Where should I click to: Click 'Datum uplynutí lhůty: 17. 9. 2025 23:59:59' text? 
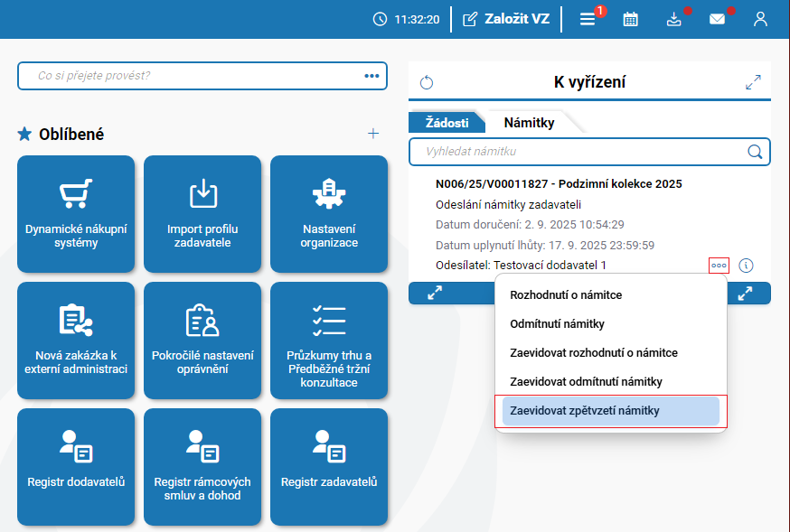[x=545, y=245]
